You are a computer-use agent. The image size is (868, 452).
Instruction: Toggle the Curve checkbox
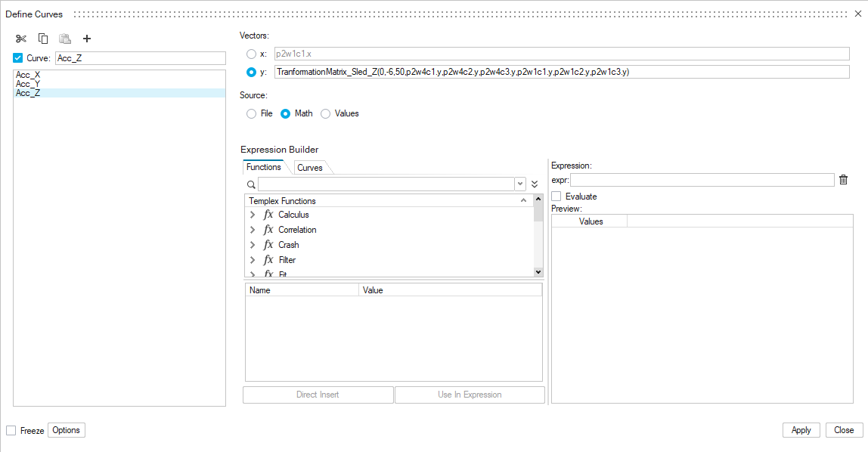pos(17,58)
